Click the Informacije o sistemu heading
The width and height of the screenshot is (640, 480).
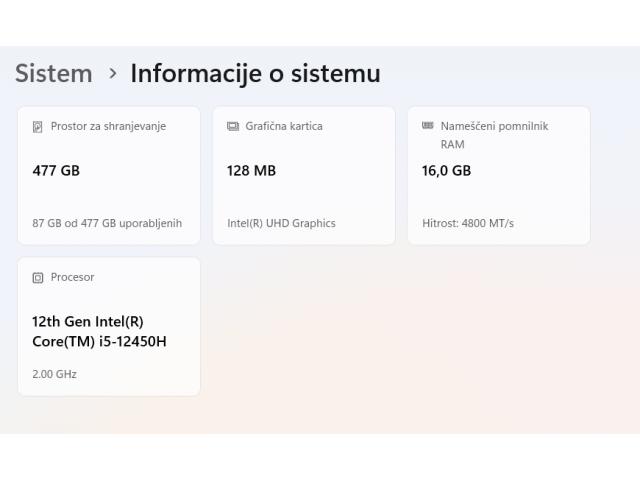pyautogui.click(x=255, y=73)
